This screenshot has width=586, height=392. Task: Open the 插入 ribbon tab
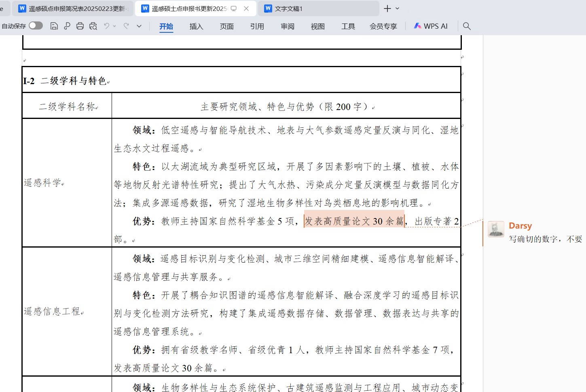[x=196, y=27]
